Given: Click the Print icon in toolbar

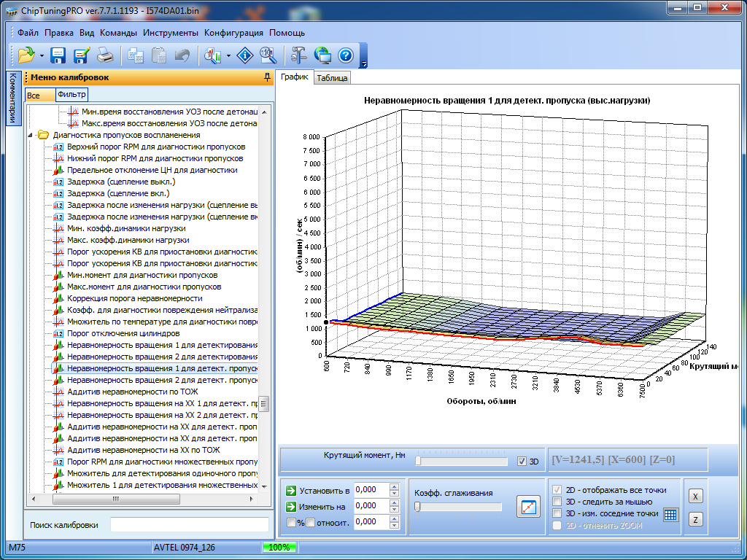Looking at the screenshot, I should [x=105, y=55].
